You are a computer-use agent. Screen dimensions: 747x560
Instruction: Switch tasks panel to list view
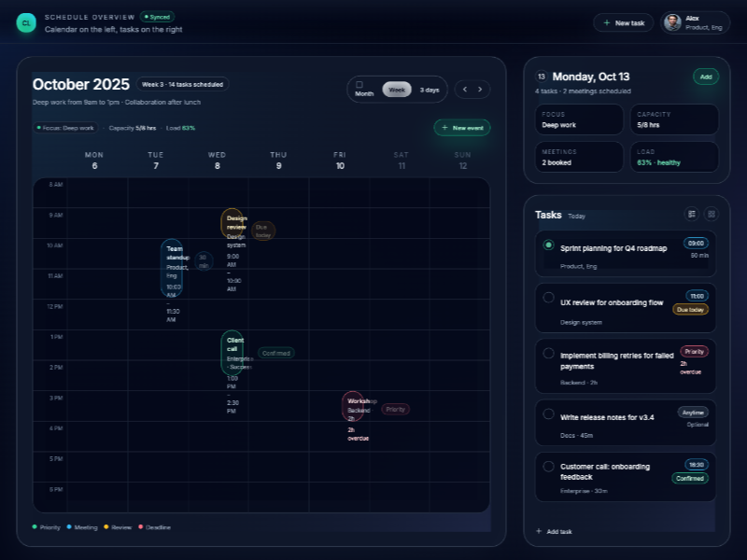pyautogui.click(x=692, y=214)
